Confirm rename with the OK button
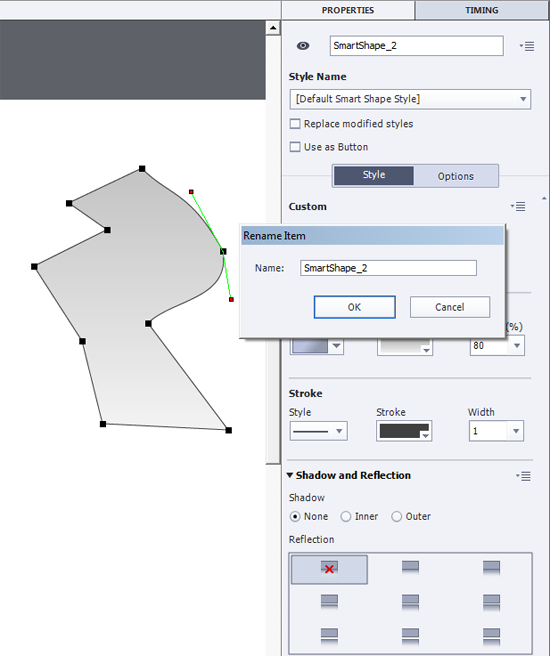 point(354,307)
